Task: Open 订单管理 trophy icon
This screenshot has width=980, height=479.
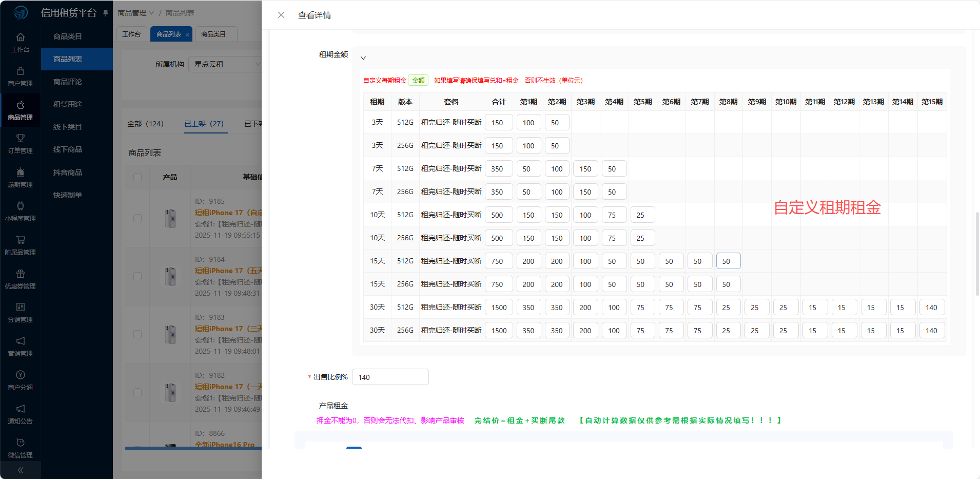Action: tap(21, 139)
